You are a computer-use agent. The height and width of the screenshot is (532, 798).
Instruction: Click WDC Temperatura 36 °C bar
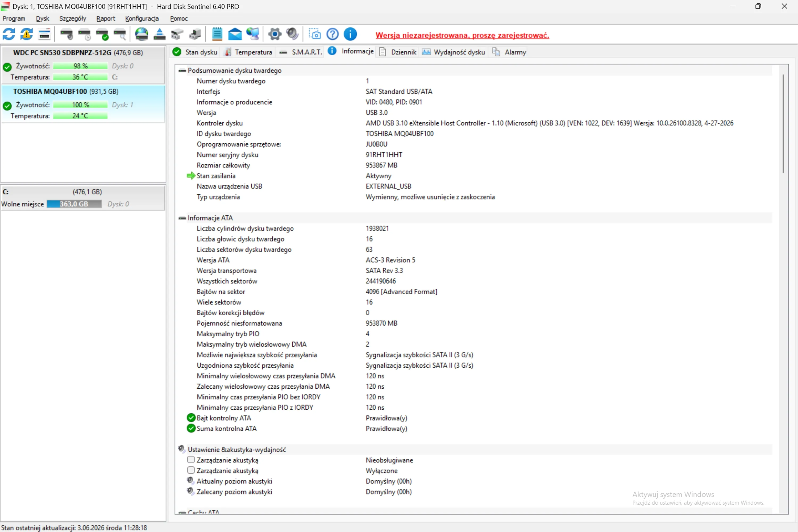[80, 77]
